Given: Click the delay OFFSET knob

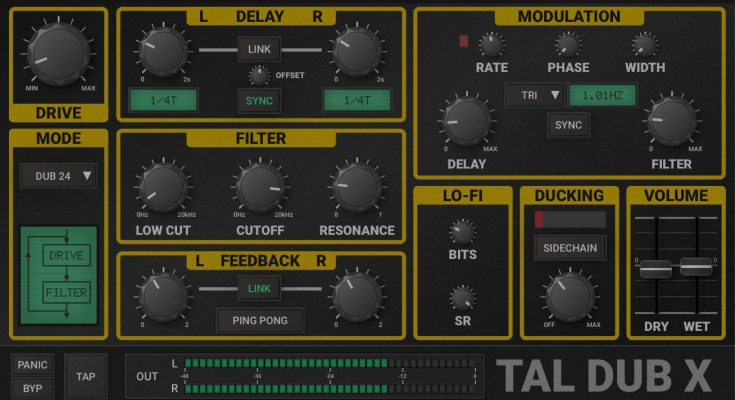Looking at the screenshot, I should click(x=259, y=75).
